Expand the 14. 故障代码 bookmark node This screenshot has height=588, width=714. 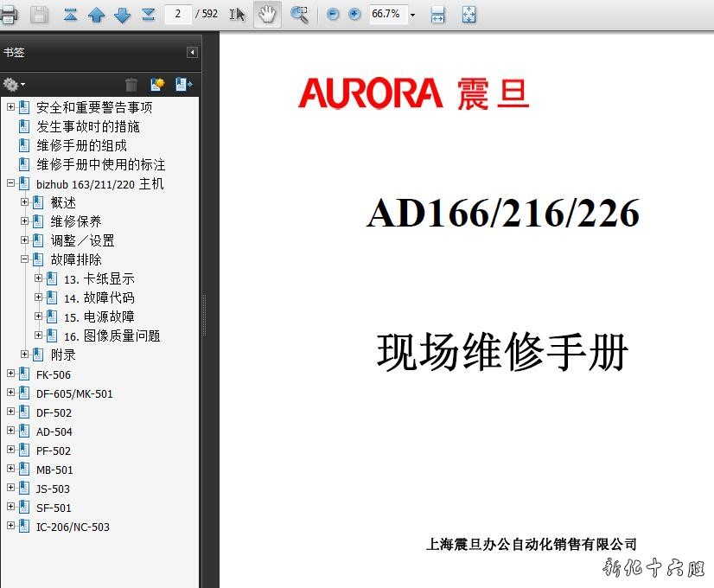[38, 297]
